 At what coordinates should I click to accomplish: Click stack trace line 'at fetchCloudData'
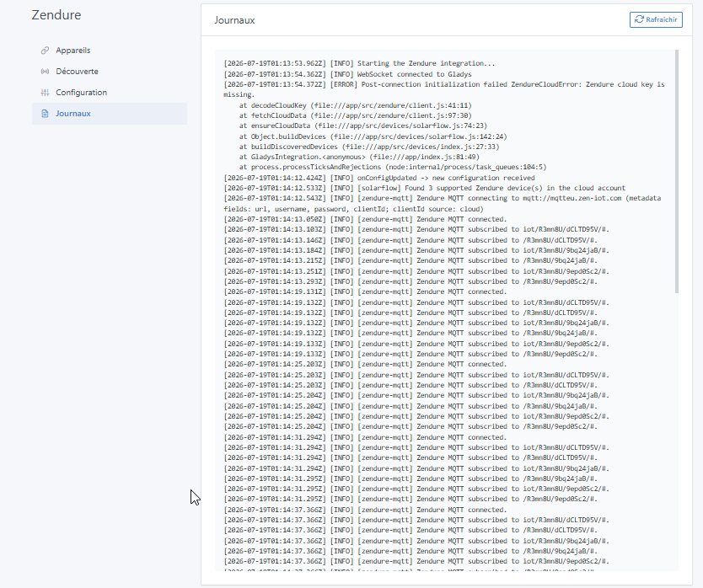tap(355, 115)
